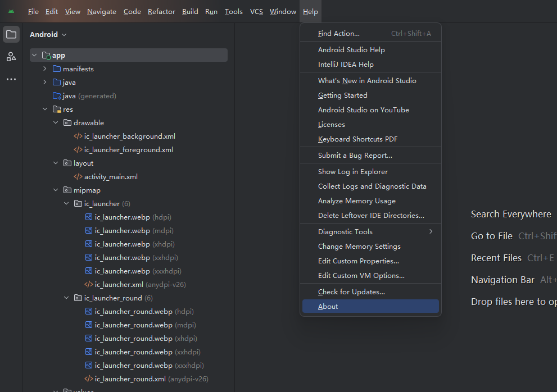This screenshot has height=392, width=557.
Task: Open the Edit menu
Action: coord(52,12)
